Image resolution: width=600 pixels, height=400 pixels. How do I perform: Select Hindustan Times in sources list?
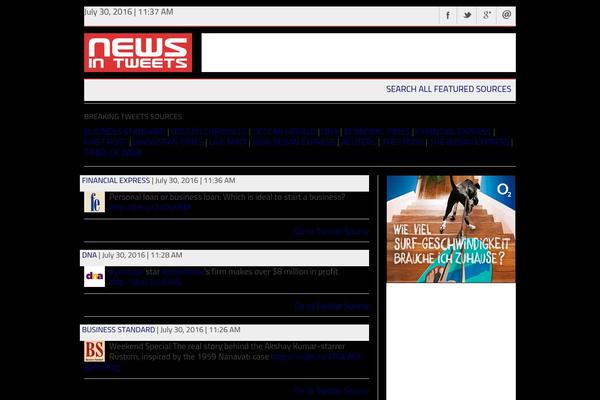(168, 142)
